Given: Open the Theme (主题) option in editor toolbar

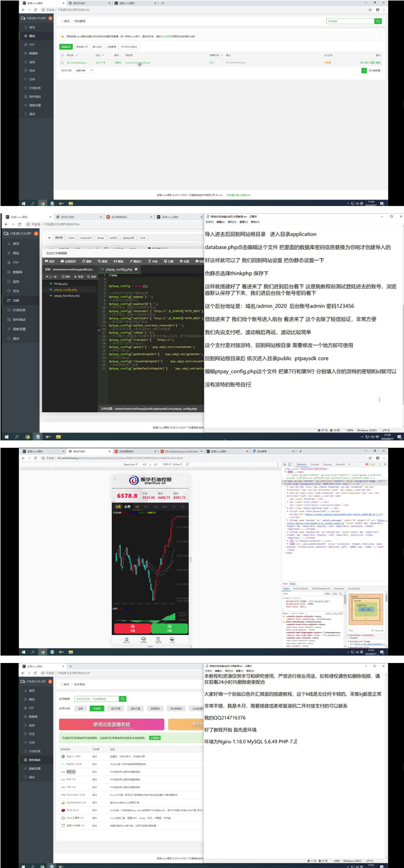Looking at the screenshot, I should pyautogui.click(x=169, y=261).
